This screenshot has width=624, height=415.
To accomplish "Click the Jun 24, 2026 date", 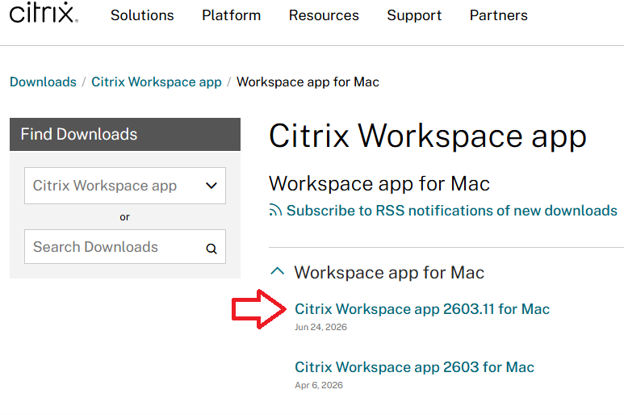I will click(x=321, y=327).
